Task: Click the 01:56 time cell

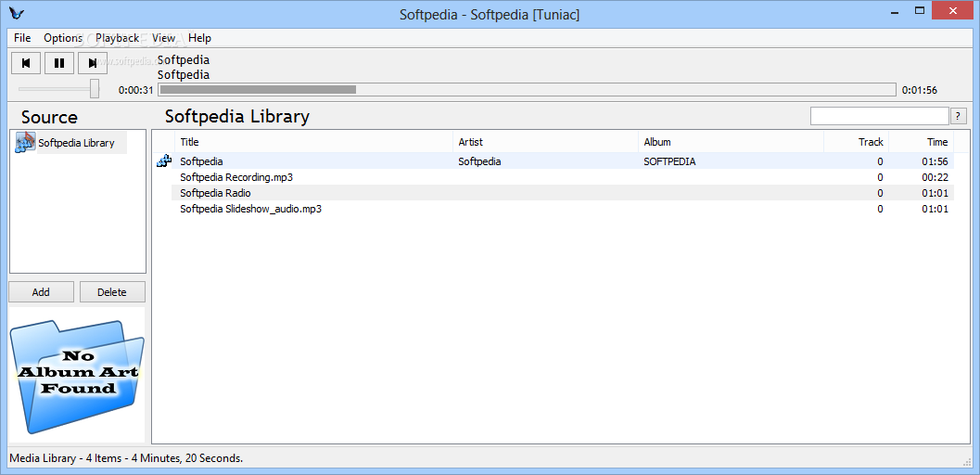Action: [x=935, y=161]
